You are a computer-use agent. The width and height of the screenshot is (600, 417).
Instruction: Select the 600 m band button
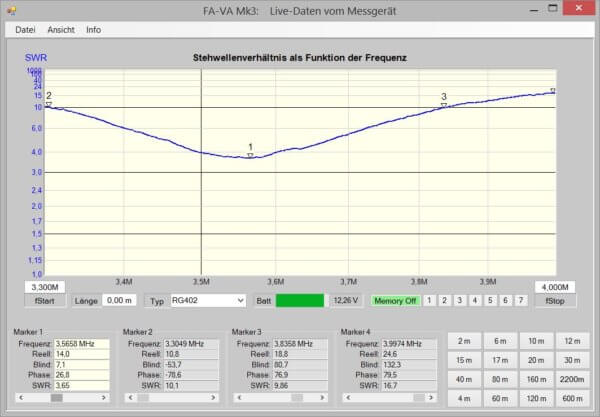click(572, 398)
